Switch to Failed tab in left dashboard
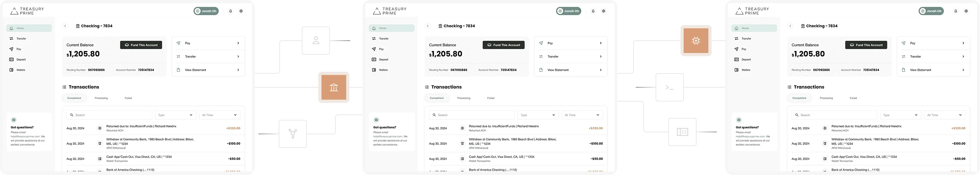Image resolution: width=980 pixels, height=175 pixels. [x=128, y=98]
